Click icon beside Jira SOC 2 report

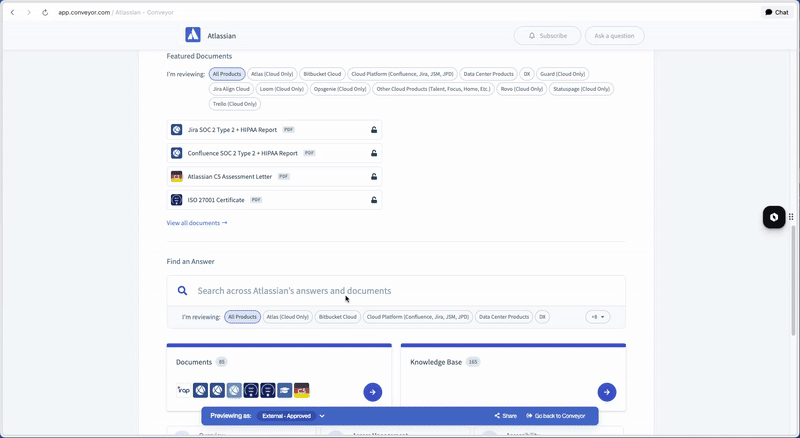pos(177,130)
